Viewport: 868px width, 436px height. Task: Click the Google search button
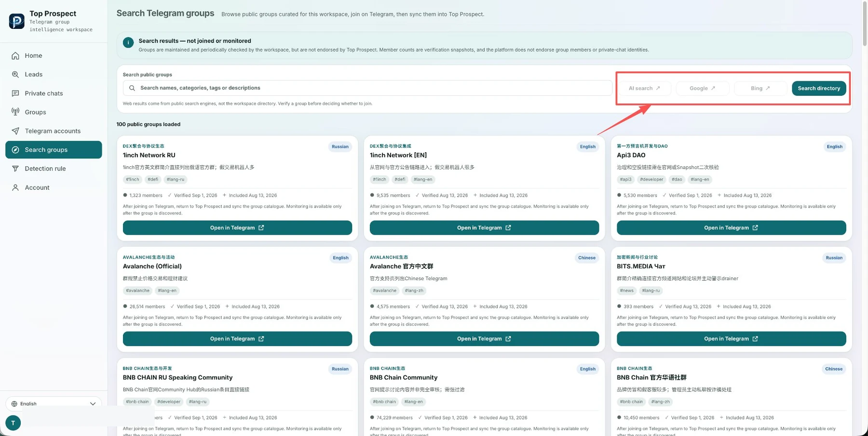[x=703, y=88]
